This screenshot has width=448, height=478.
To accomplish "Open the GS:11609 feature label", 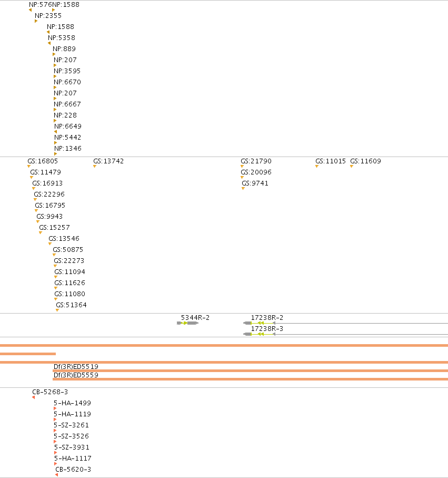I will pyautogui.click(x=365, y=161).
